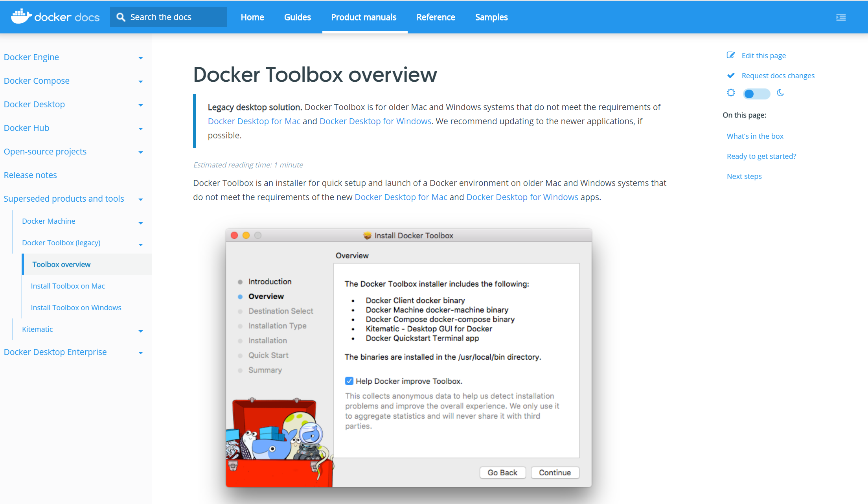Click the Request docs changes checkmark icon

point(731,75)
